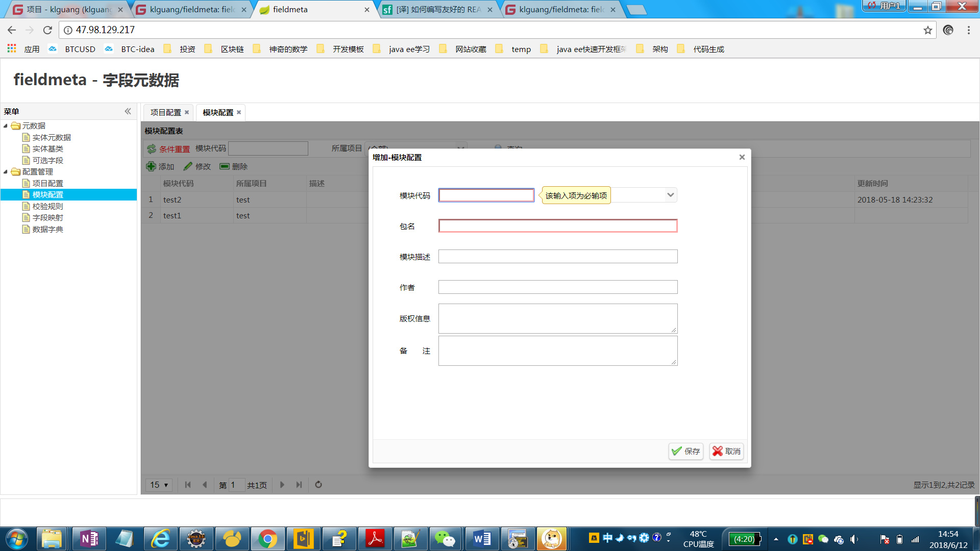Open the Windows Start menu

pos(17,539)
